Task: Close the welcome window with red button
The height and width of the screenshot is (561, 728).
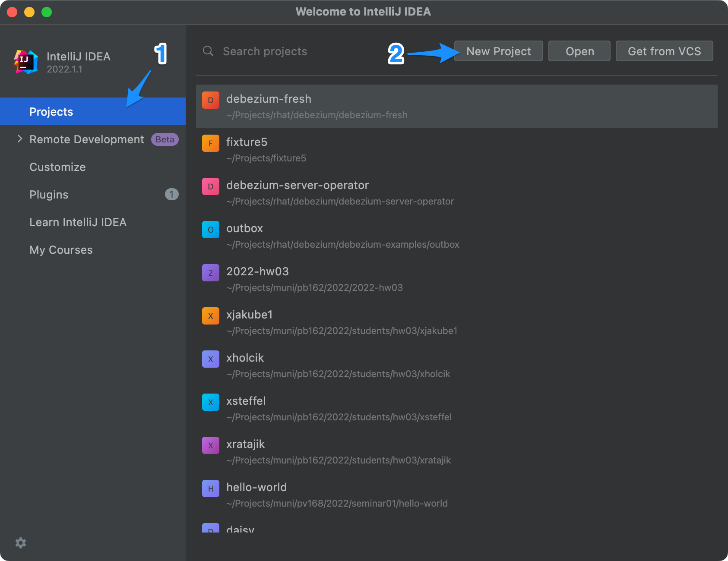Action: click(12, 12)
